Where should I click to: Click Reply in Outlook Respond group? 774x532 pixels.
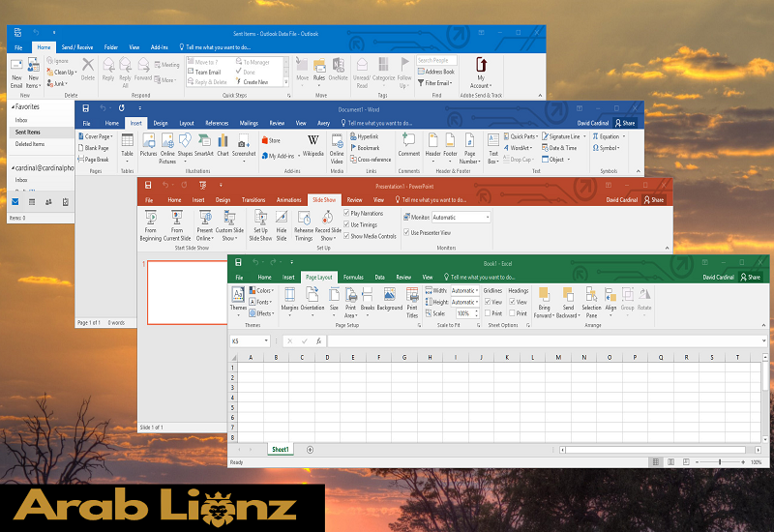point(108,70)
